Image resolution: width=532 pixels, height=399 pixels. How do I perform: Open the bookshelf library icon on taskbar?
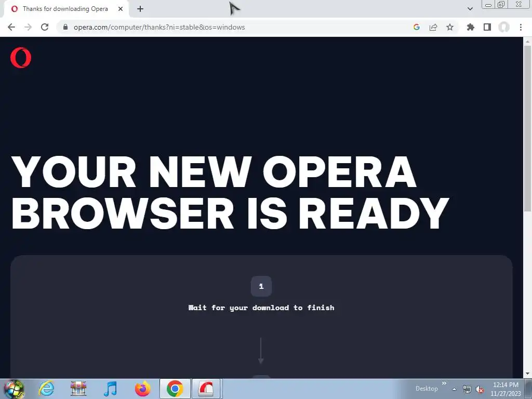tap(78, 389)
